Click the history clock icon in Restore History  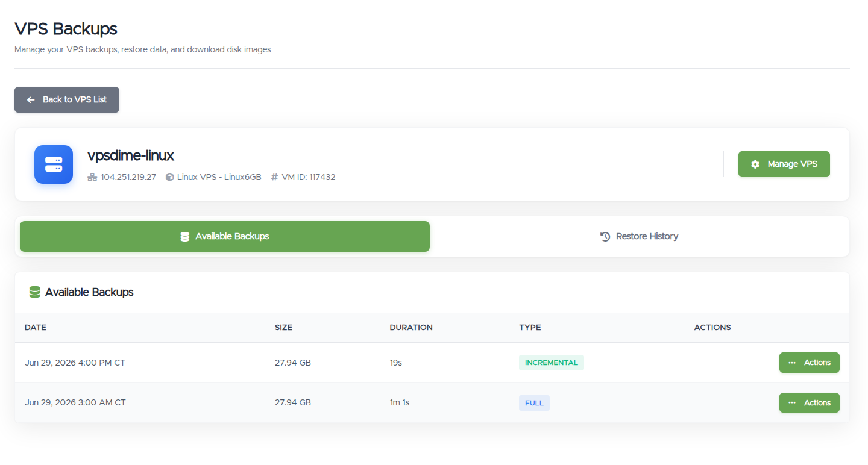[x=605, y=236]
